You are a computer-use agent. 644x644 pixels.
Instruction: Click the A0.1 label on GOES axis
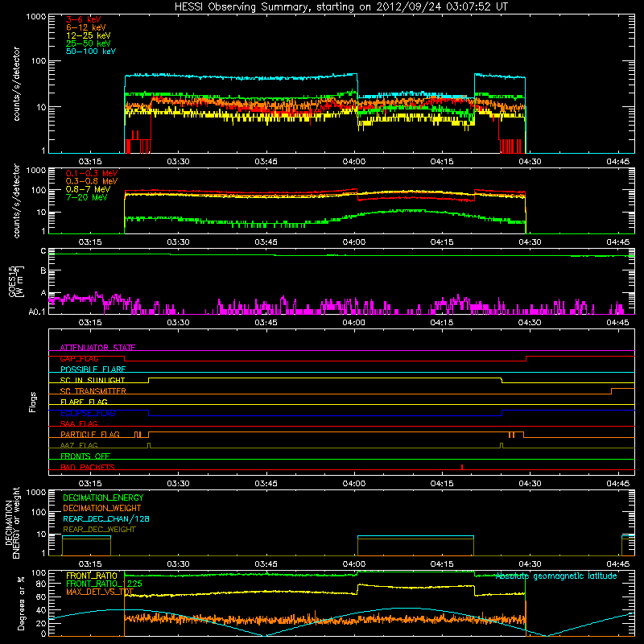37,312
